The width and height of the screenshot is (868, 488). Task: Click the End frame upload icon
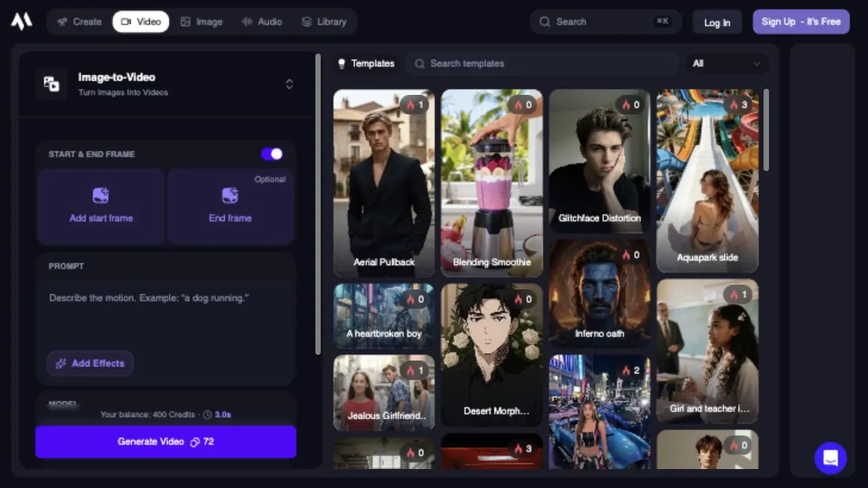pyautogui.click(x=230, y=196)
